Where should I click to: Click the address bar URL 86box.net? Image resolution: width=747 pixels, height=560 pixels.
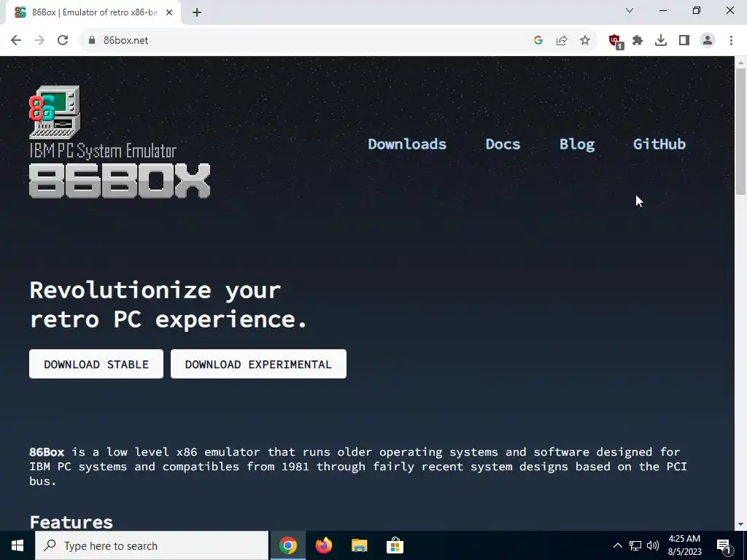point(125,41)
